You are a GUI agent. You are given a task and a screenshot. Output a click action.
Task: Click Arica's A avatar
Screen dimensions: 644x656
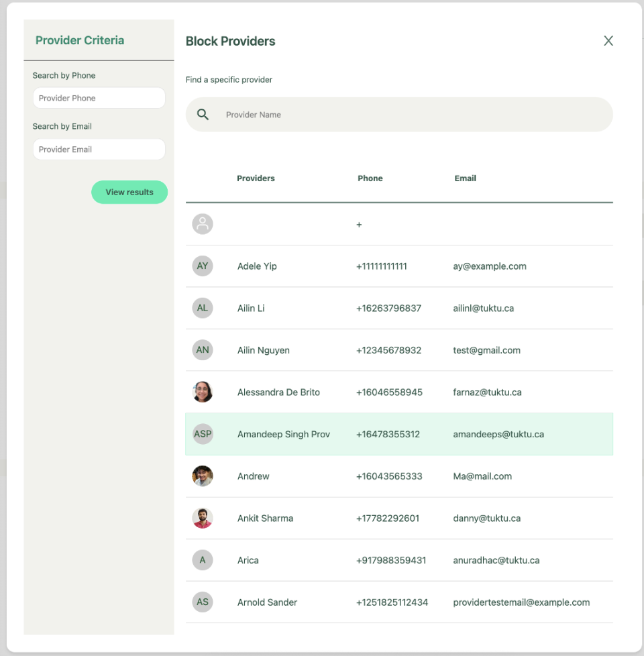(203, 560)
